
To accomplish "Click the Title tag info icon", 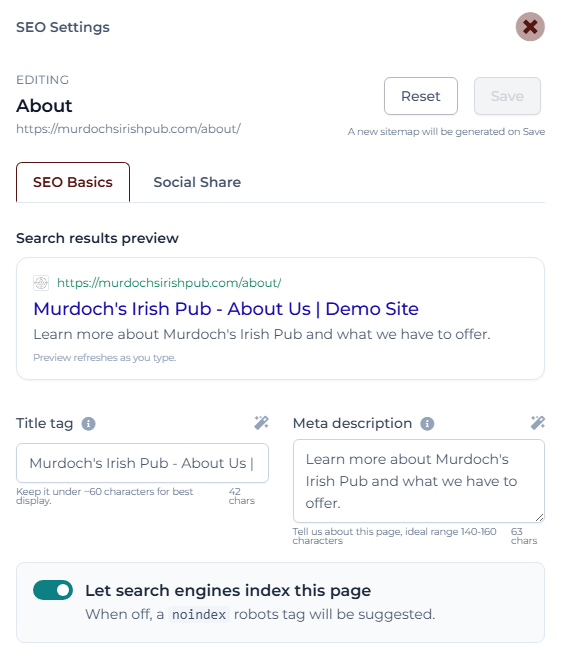I will point(88,423).
